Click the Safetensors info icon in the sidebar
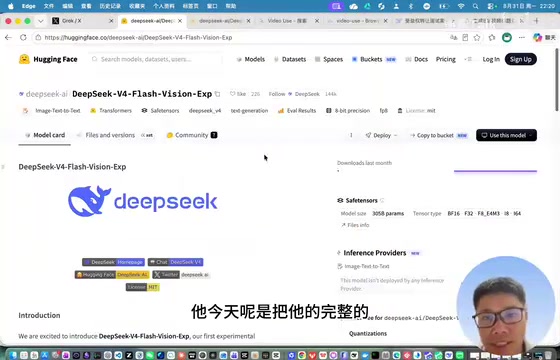Screen dimensions: 560x360 pos(382,200)
